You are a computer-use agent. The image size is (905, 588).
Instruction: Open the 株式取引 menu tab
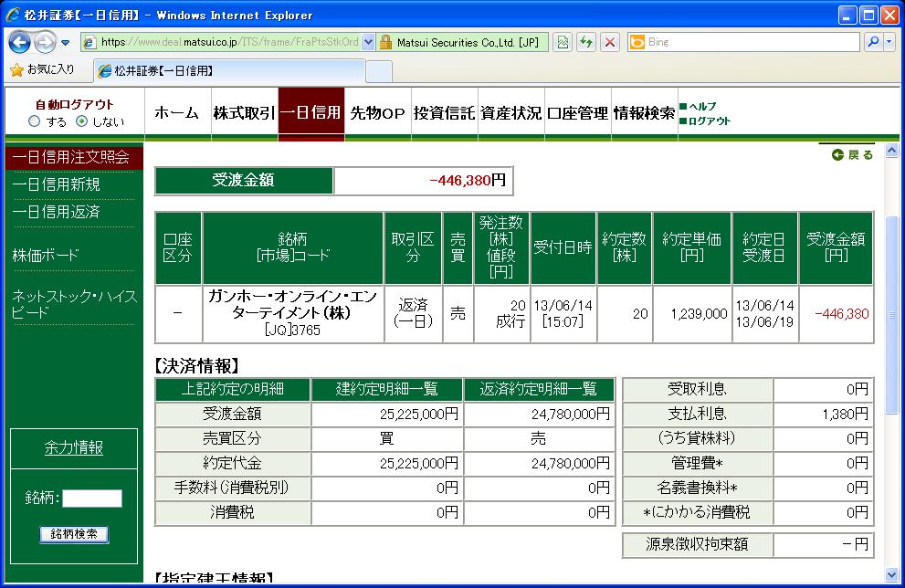point(243,113)
